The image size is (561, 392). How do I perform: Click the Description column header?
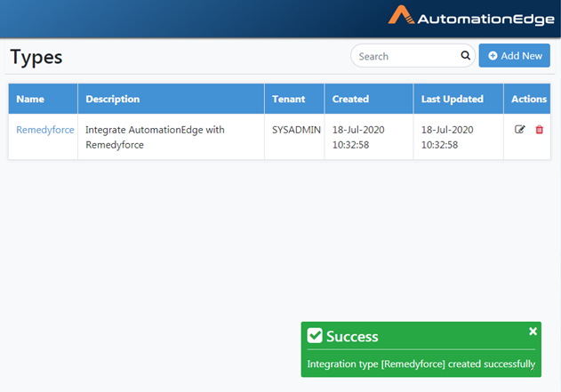tap(113, 99)
